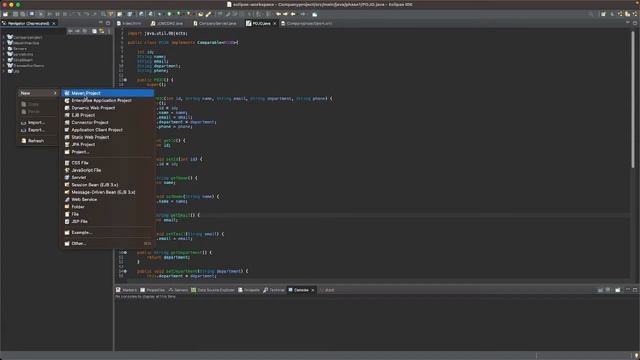Add a new CSS File
The width and height of the screenshot is (640, 360).
click(107, 163)
